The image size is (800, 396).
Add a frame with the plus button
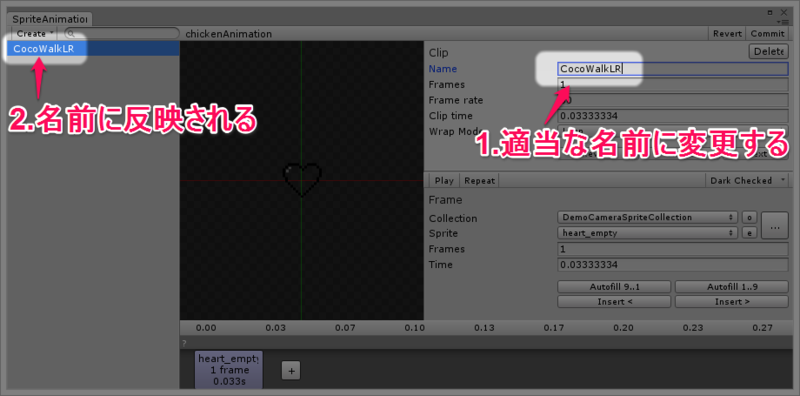tap(291, 371)
